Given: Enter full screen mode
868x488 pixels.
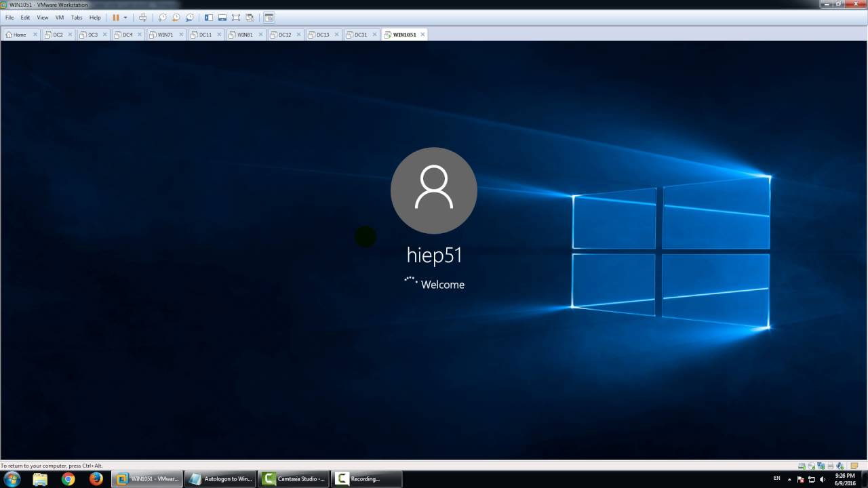Looking at the screenshot, I should pos(236,18).
